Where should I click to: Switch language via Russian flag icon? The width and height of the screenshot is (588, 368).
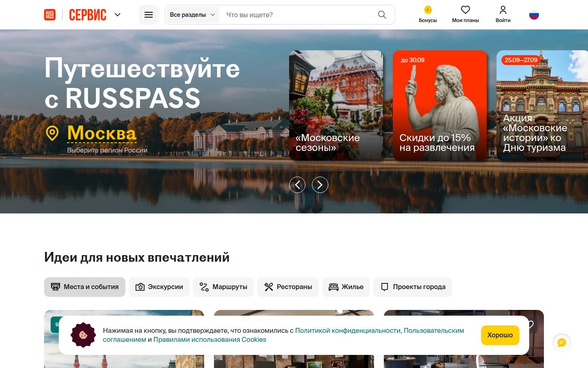click(534, 15)
